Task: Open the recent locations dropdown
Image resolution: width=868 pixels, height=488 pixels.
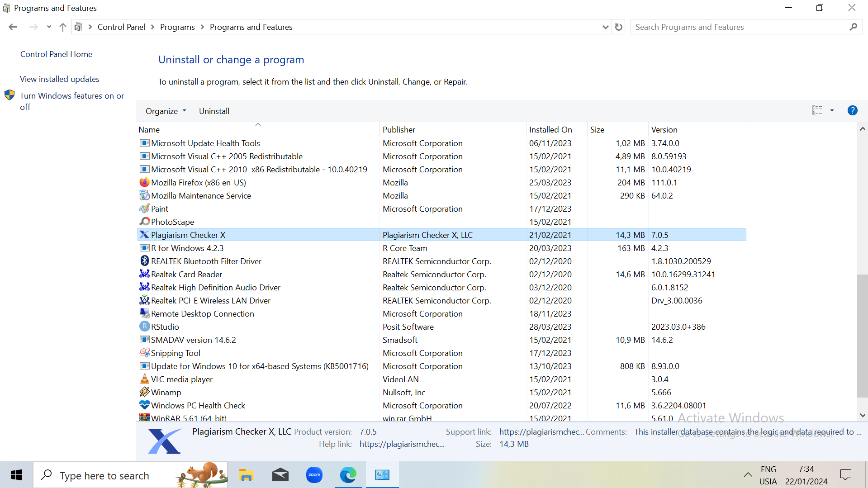Action: pyautogui.click(x=49, y=27)
